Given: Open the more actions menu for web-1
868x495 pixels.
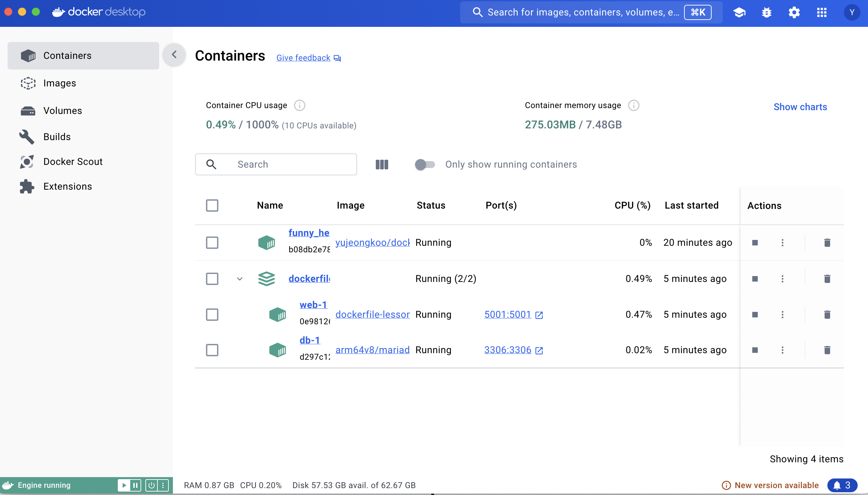Looking at the screenshot, I should pyautogui.click(x=783, y=315).
